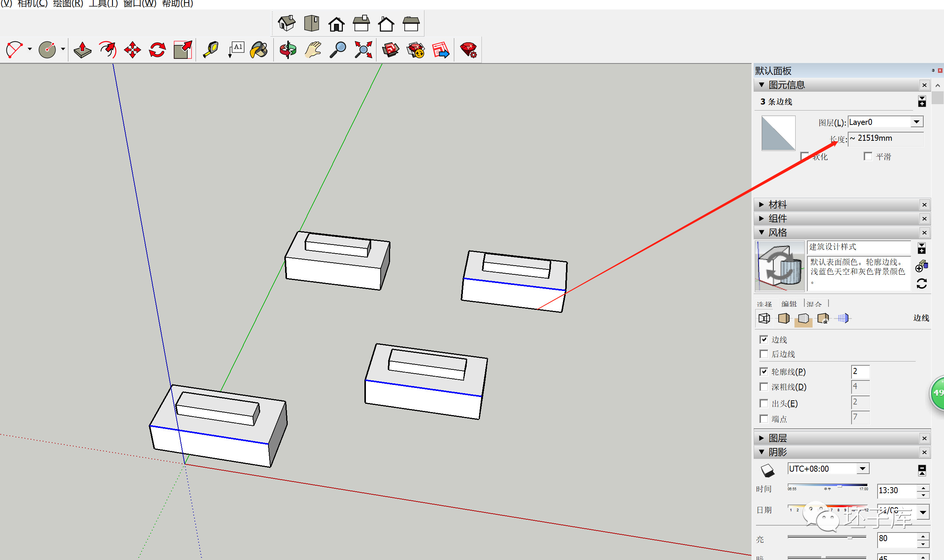Enable the 出头(E) extension checkbox
This screenshot has height=560, width=944.
(x=764, y=403)
